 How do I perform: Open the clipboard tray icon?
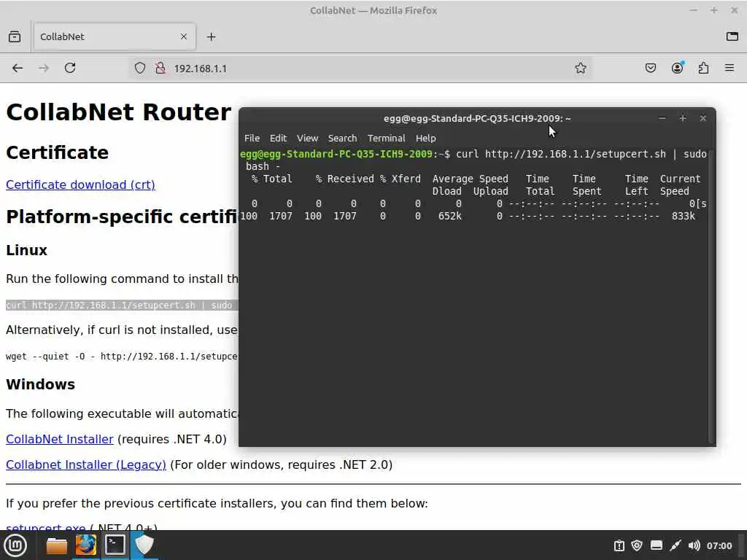tap(619, 545)
